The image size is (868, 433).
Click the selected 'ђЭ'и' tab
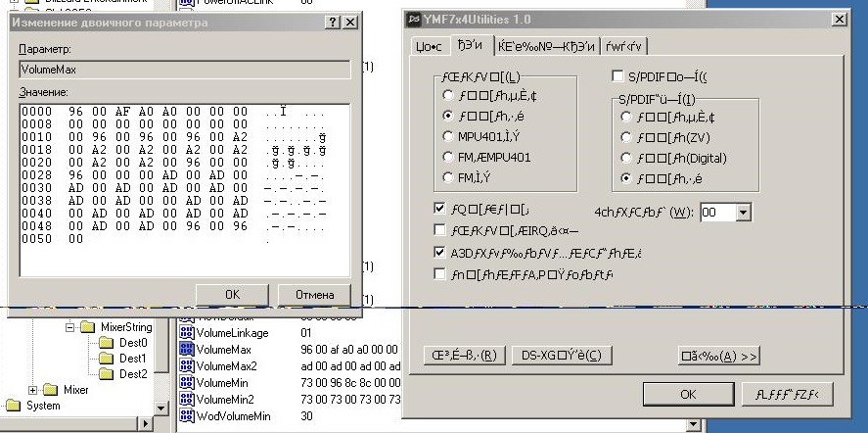click(470, 45)
